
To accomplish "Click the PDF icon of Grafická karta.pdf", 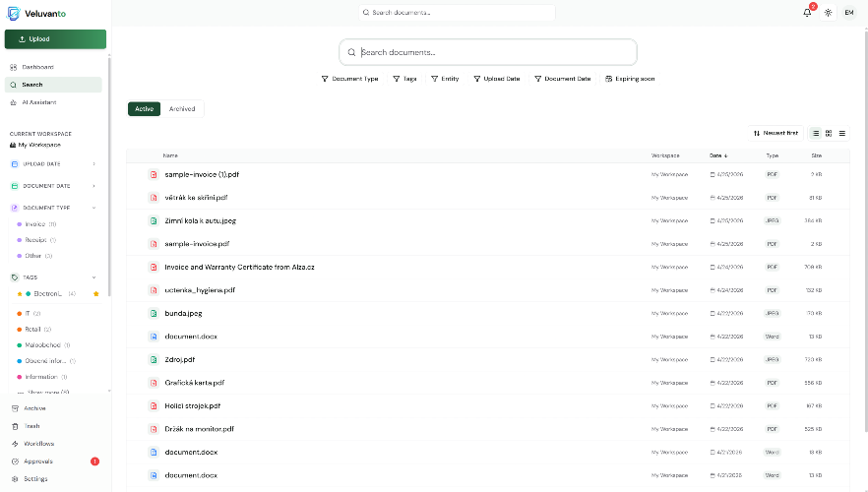I will click(x=154, y=383).
